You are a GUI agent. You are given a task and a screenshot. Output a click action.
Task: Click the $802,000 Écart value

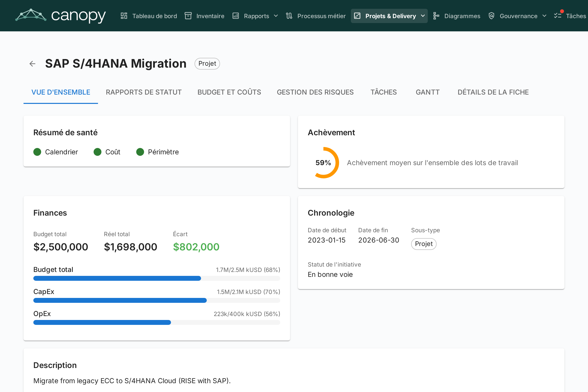click(x=196, y=247)
